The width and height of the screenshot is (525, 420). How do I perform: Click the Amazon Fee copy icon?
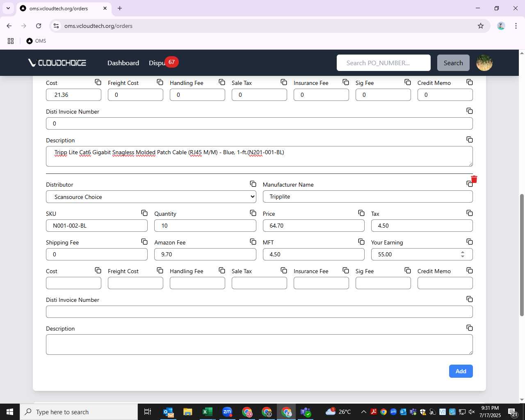click(253, 242)
